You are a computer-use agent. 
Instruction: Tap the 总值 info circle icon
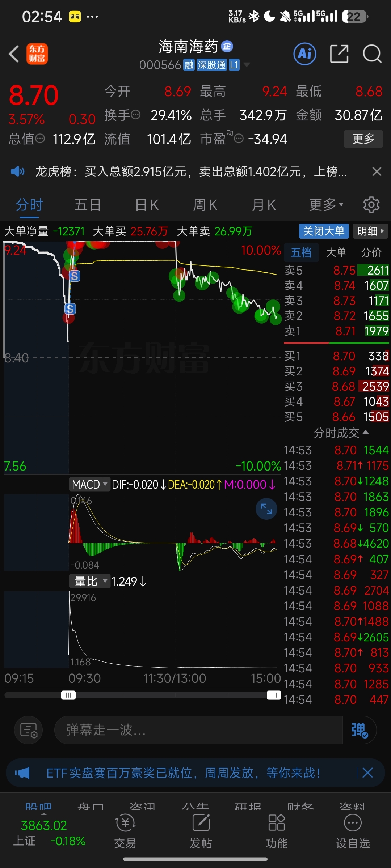coord(40,139)
